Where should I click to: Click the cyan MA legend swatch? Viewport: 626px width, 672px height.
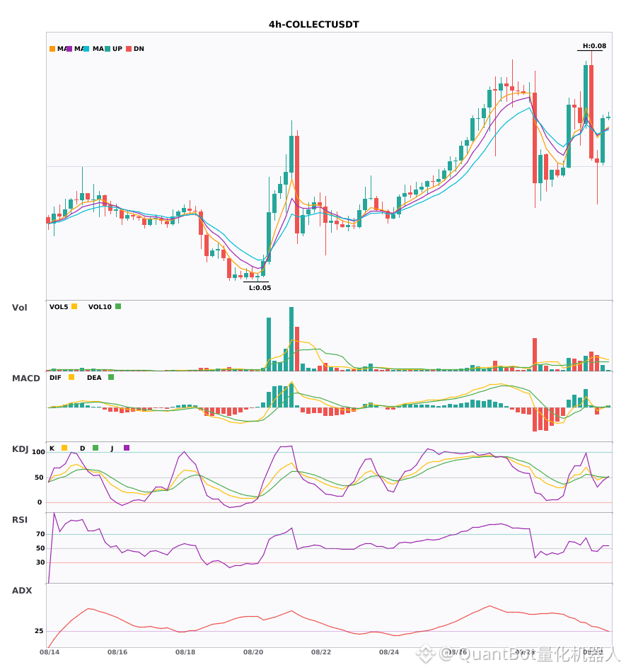pos(86,49)
